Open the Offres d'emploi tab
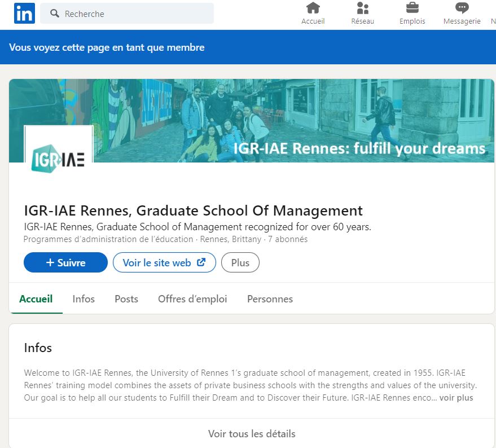This screenshot has height=448, width=496. 192,298
